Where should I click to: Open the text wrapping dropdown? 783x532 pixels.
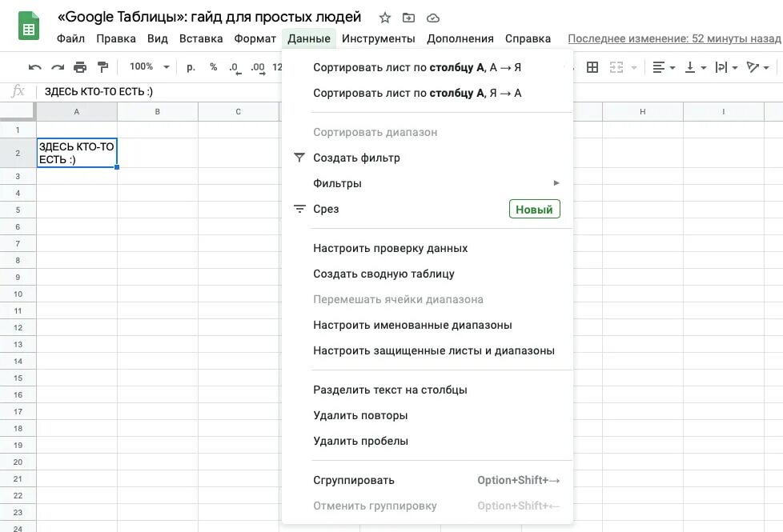[x=725, y=67]
